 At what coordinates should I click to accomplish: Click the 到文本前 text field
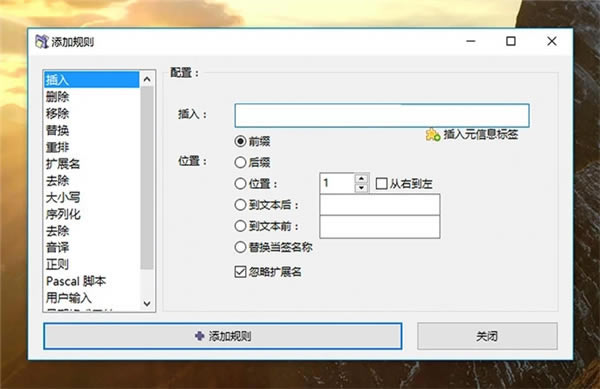coord(380,227)
